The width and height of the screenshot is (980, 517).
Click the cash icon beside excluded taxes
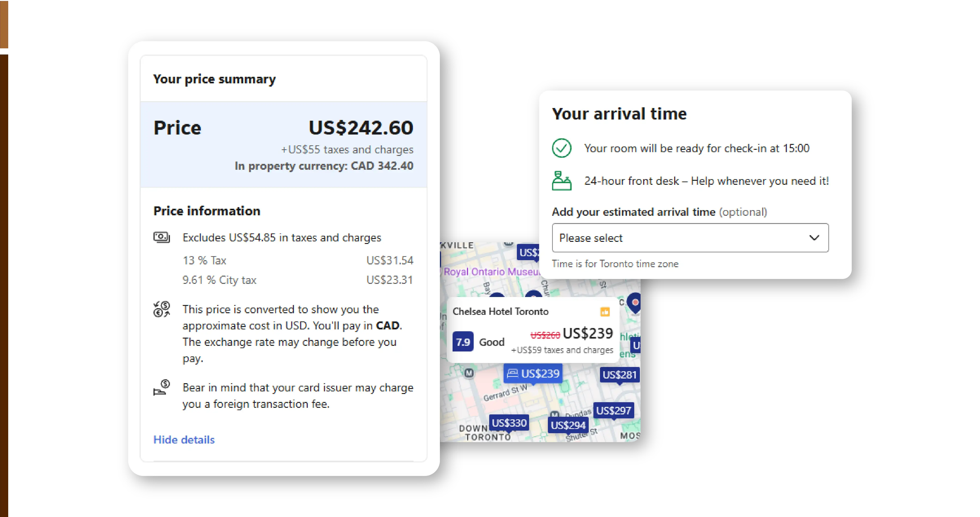tap(162, 237)
